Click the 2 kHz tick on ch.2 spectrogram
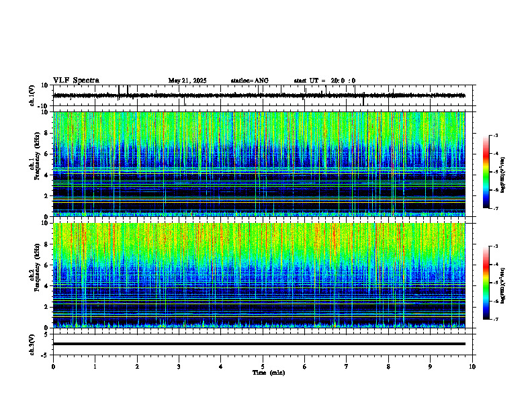The height and width of the screenshot is (411, 532). click(48, 307)
